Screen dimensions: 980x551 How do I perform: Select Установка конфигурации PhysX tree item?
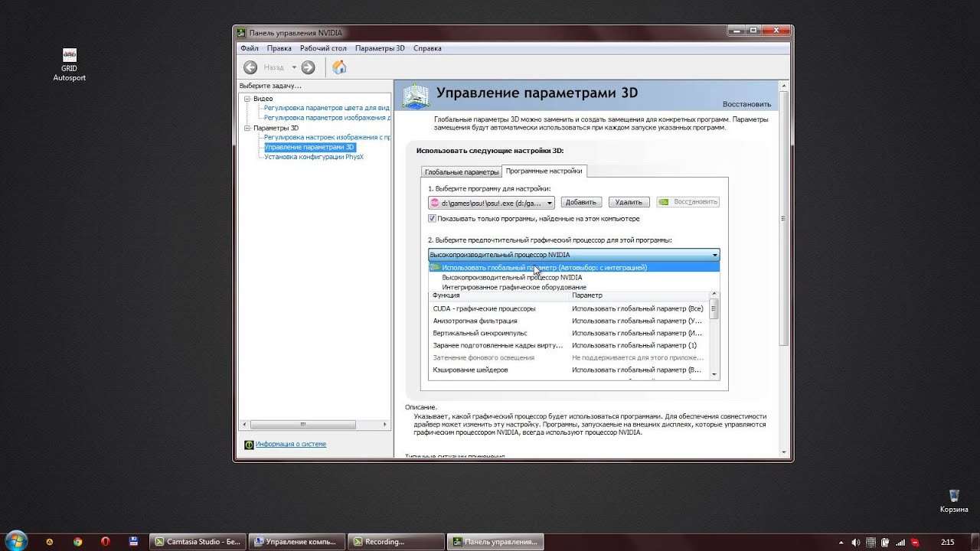pyautogui.click(x=314, y=157)
